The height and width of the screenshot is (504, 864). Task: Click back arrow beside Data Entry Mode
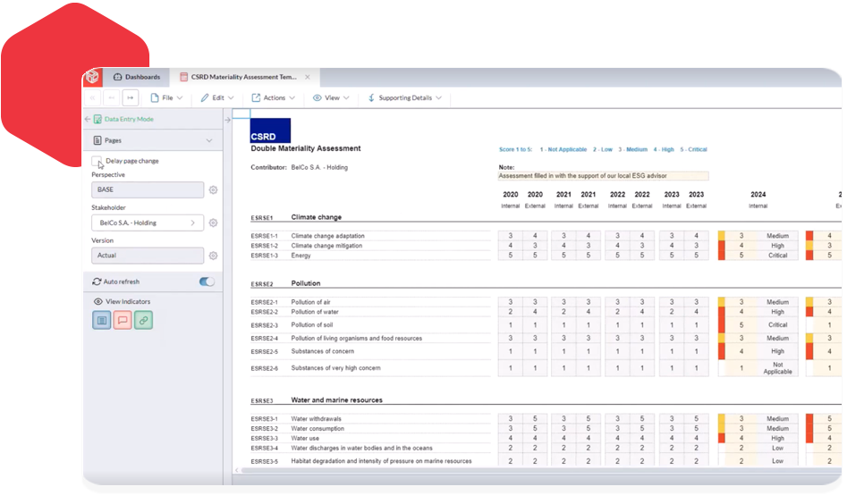click(x=88, y=119)
